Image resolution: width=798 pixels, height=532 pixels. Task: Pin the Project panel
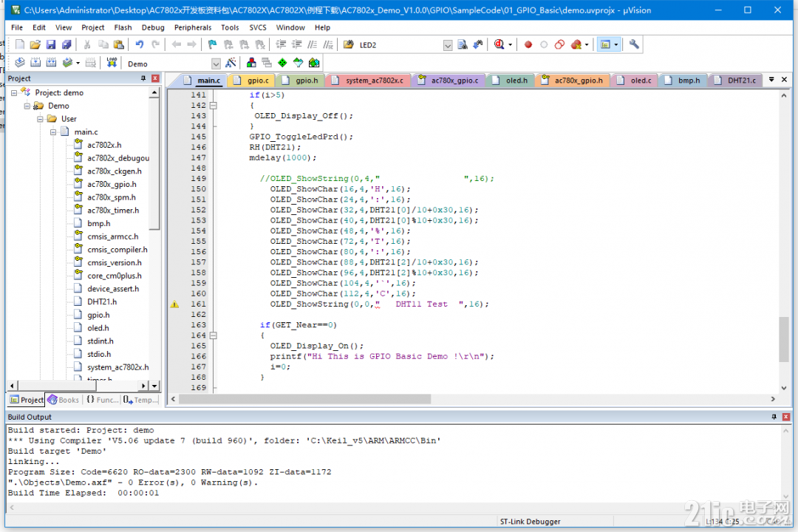tap(143, 78)
